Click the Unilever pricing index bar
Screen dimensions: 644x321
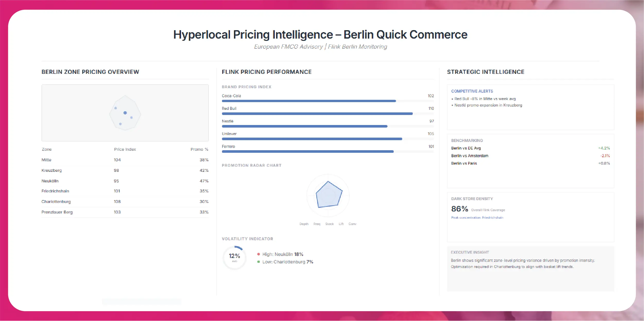[312, 139]
